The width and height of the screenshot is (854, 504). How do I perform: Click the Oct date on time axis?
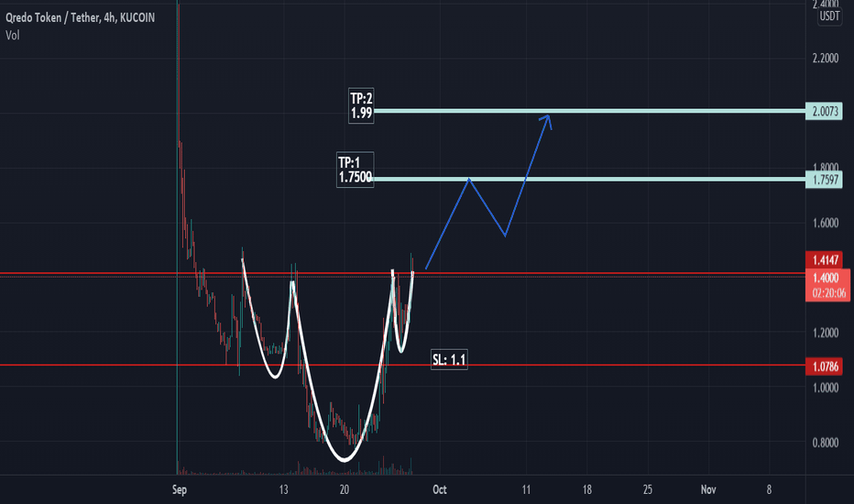coord(440,489)
